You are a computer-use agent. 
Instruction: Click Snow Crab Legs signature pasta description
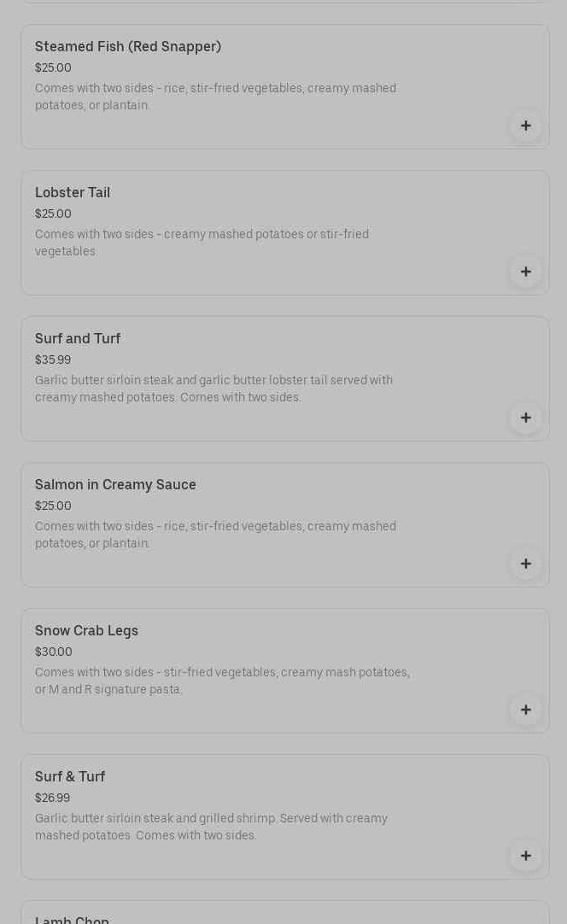click(222, 681)
